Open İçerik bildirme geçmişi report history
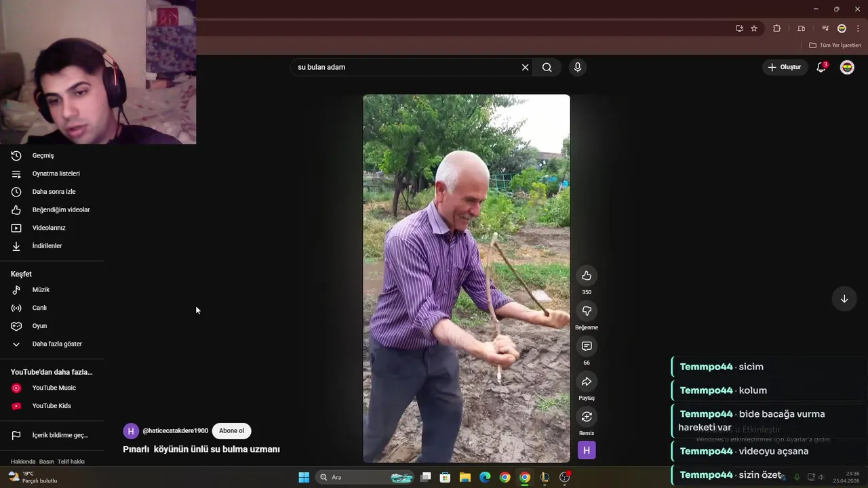 52,435
